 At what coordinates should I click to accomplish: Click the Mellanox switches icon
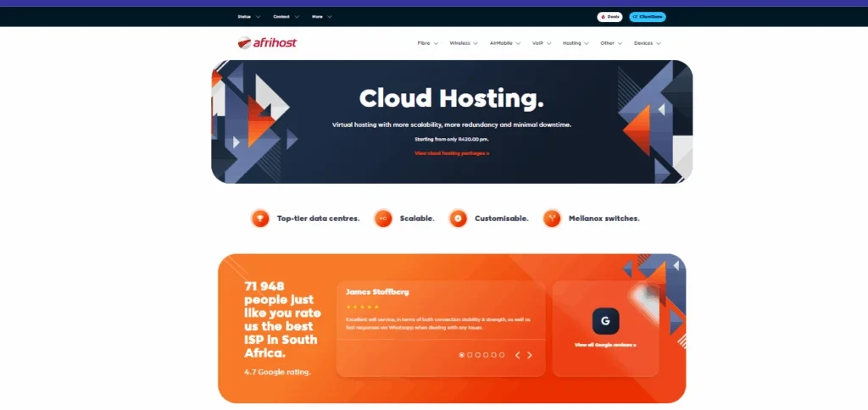(x=552, y=219)
